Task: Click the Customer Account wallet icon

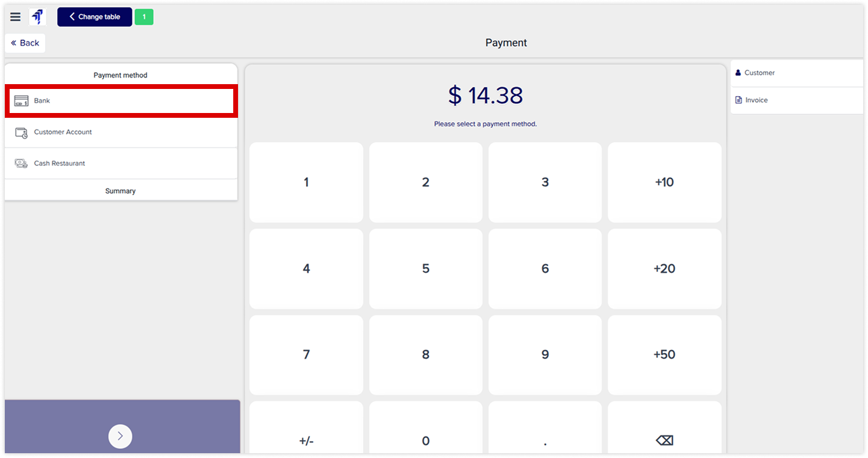Action: [x=22, y=132]
